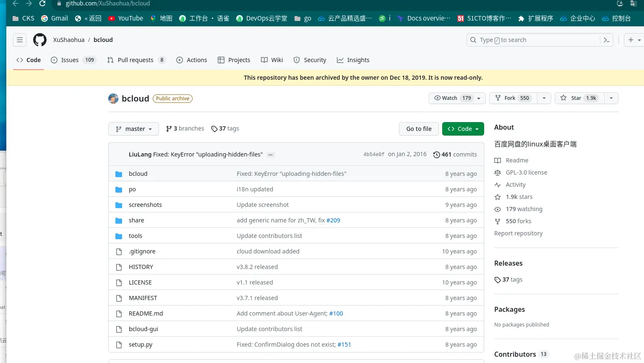Open the master branch dropdown
Screen dimensions: 644x363
coord(133,129)
